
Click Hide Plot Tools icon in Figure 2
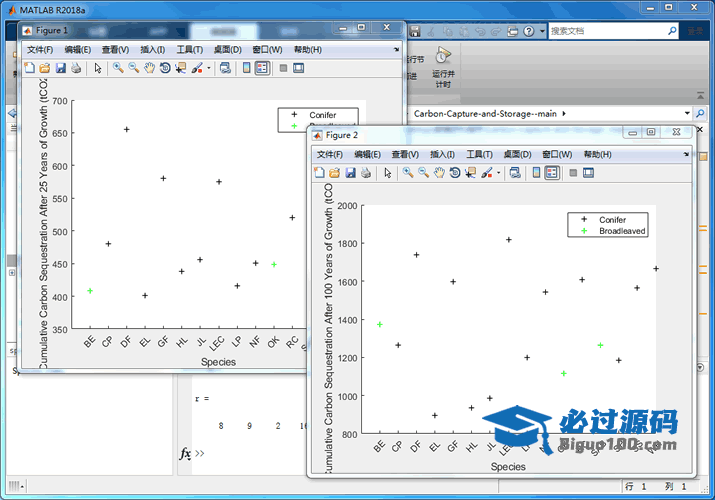click(x=573, y=173)
